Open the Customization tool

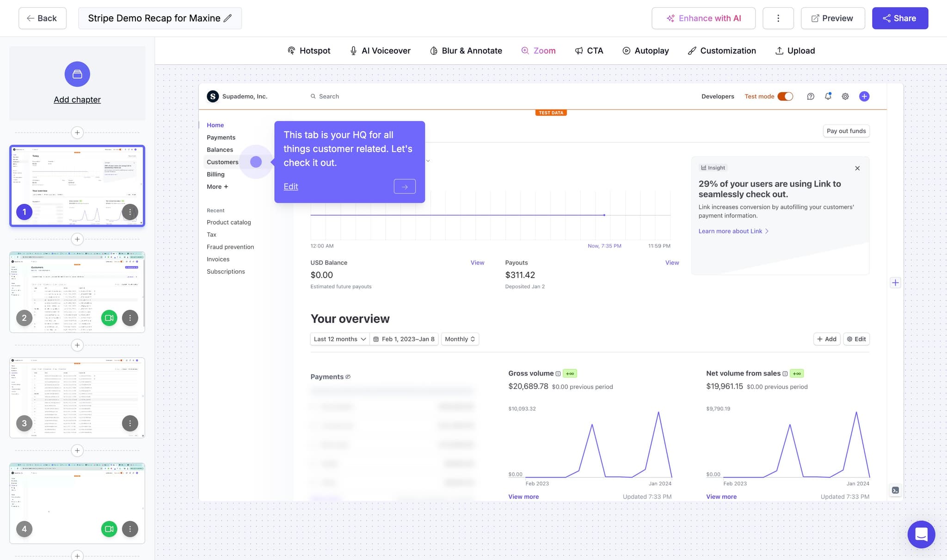(722, 51)
